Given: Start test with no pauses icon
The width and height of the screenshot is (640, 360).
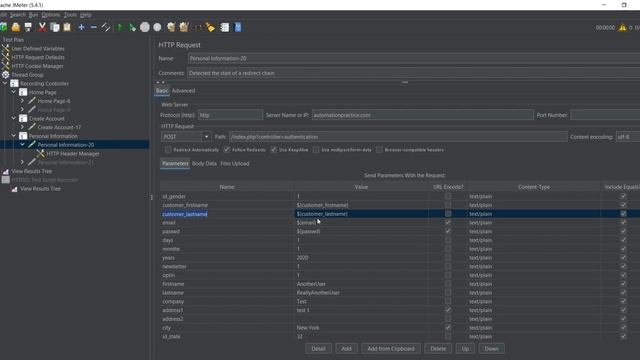Looking at the screenshot, I should point(132,27).
